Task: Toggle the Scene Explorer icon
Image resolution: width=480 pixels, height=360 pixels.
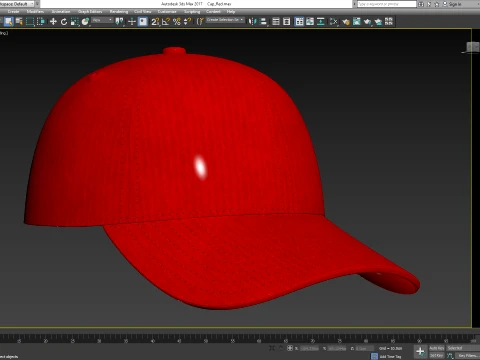Action: pos(276,22)
